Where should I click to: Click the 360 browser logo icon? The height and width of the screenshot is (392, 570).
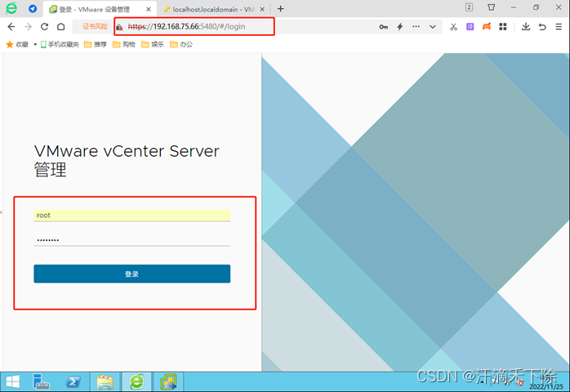11,8
